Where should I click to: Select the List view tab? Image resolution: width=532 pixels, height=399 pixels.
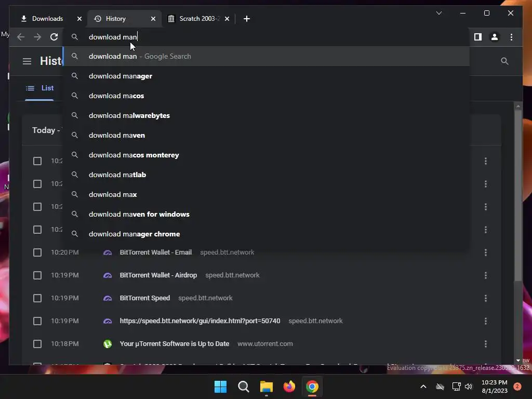39,88
